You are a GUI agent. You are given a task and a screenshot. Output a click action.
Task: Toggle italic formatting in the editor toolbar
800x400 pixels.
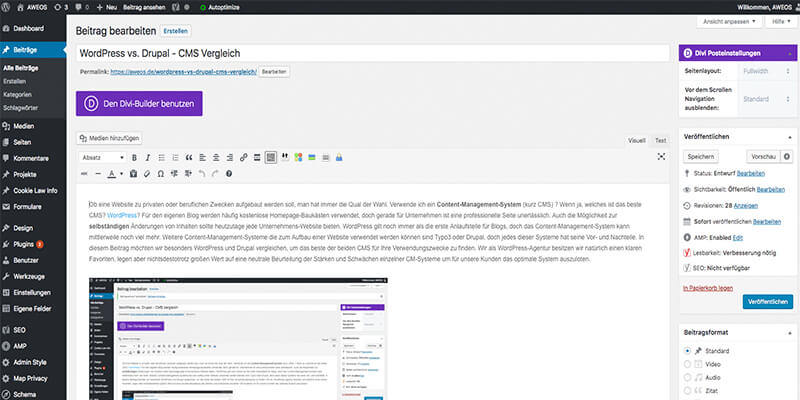[148, 158]
